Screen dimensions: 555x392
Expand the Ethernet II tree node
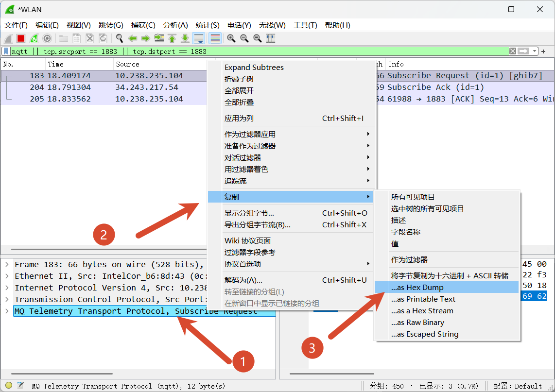pos(7,276)
